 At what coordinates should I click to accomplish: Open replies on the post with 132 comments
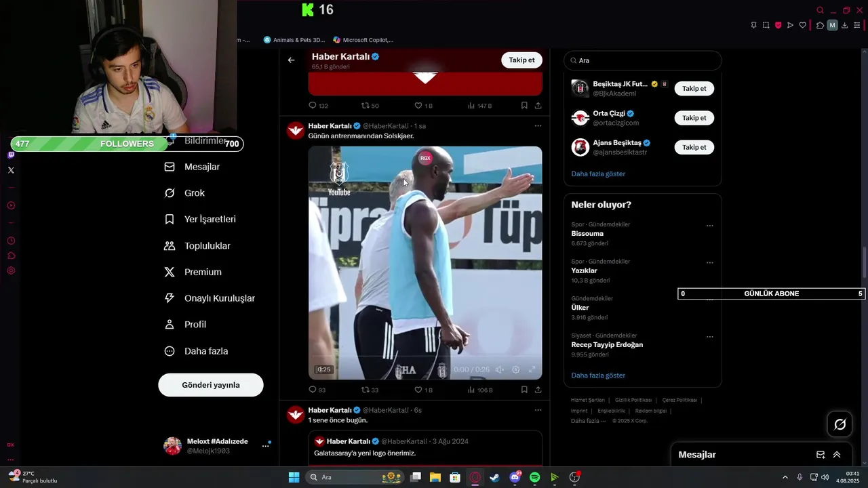point(318,106)
